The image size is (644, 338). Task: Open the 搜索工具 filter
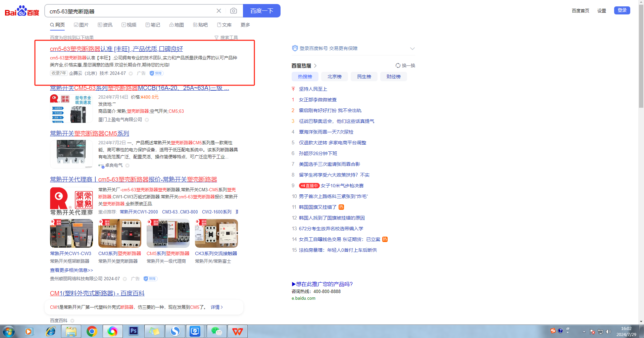226,38
